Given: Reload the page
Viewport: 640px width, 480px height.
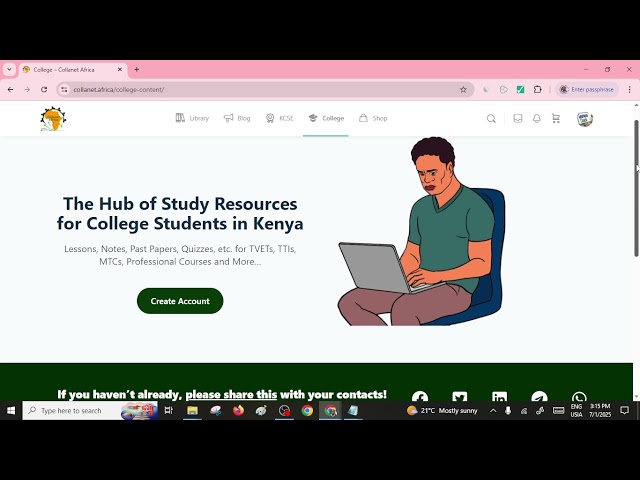Looking at the screenshot, I should click(44, 89).
